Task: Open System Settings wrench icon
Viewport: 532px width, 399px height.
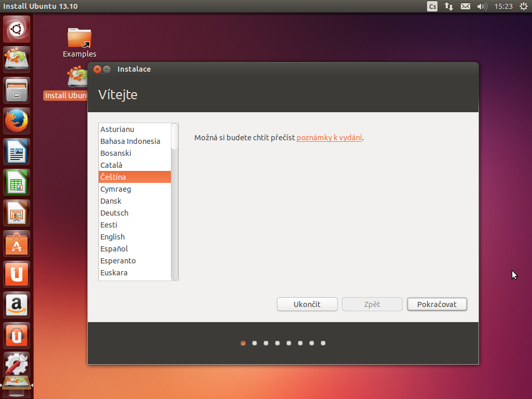Action: point(16,364)
